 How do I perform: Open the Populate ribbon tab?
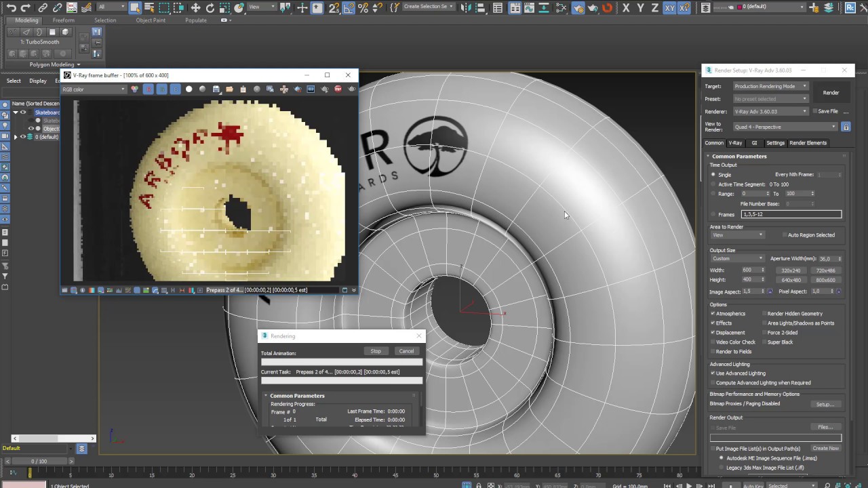tap(196, 20)
